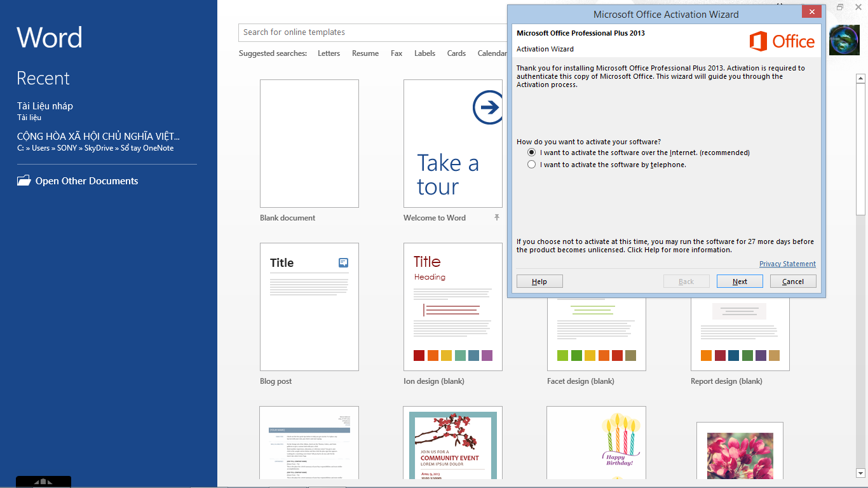Open the pink flower photo template
The height and width of the screenshot is (488, 868).
(x=740, y=451)
